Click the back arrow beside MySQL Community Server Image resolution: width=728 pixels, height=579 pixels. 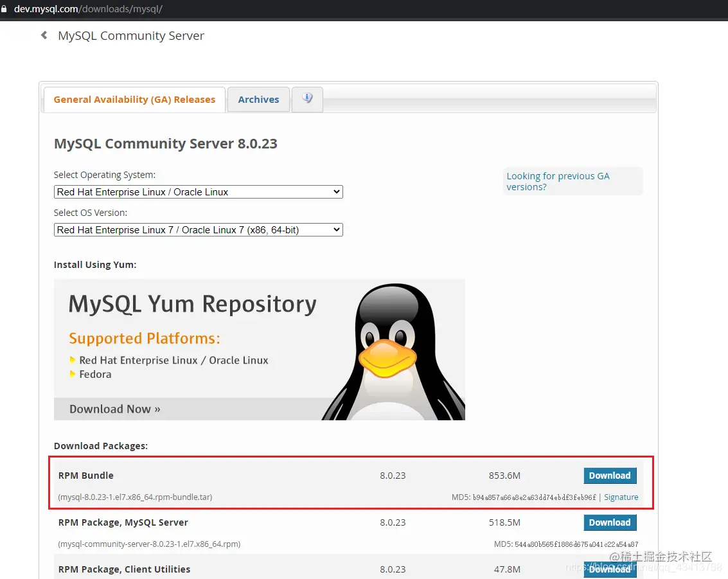click(x=44, y=35)
